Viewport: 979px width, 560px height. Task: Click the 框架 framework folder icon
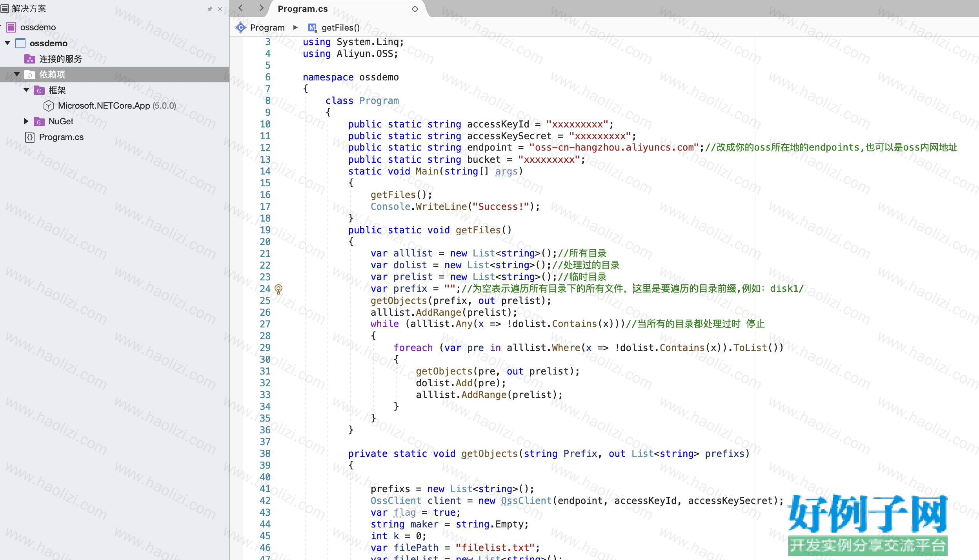click(x=39, y=90)
